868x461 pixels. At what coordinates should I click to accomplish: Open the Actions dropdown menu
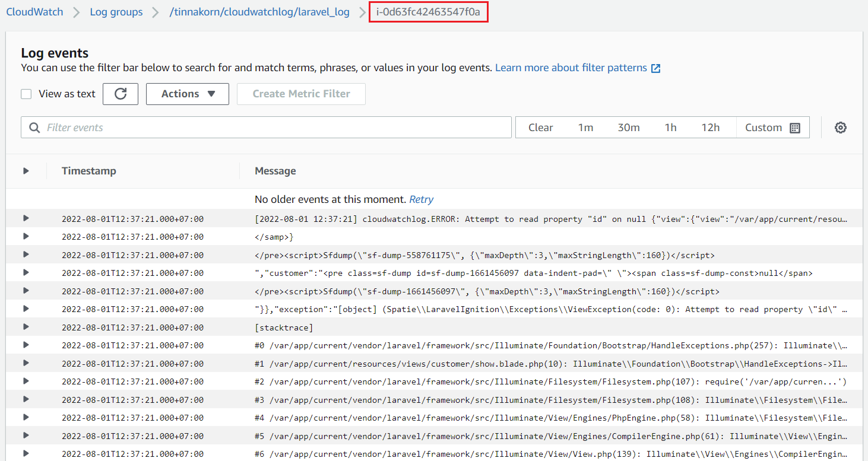click(x=188, y=94)
